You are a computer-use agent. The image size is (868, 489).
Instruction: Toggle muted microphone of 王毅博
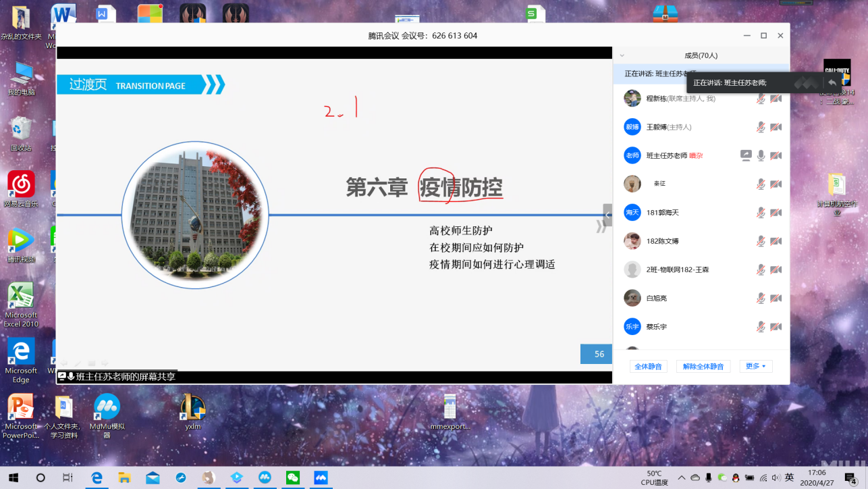pos(761,127)
